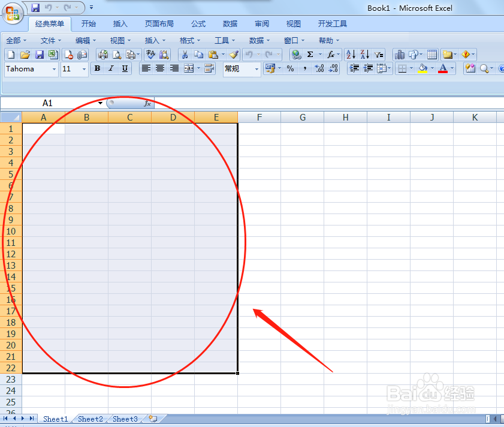Insert a chart with the column chart icon

400,55
